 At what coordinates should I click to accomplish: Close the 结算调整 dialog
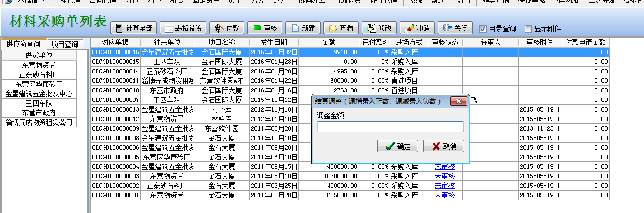458,101
